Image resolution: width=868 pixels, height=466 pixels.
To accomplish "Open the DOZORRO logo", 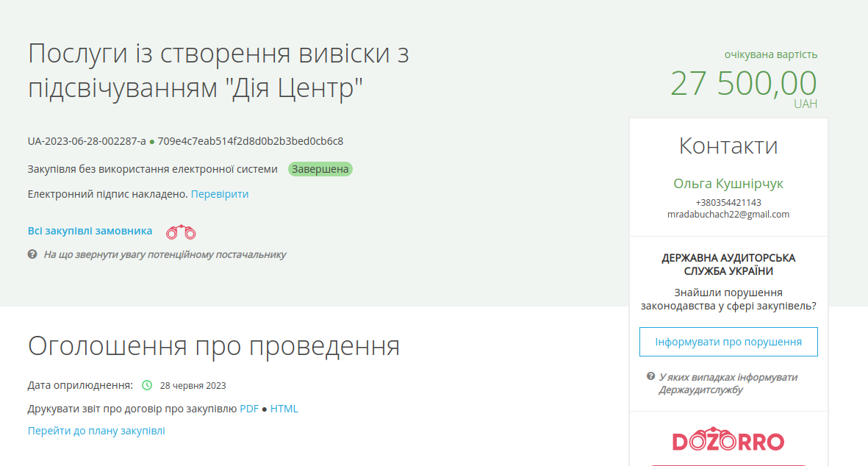I will click(x=728, y=441).
